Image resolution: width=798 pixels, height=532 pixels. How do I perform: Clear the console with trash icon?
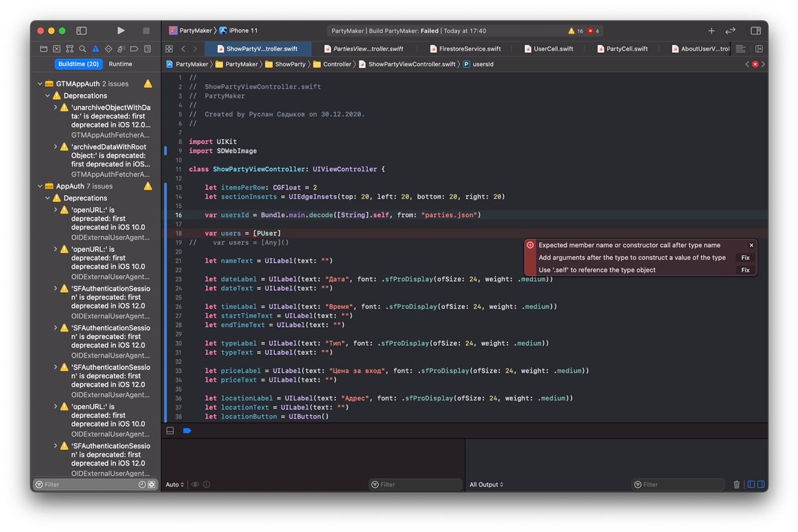click(x=737, y=485)
